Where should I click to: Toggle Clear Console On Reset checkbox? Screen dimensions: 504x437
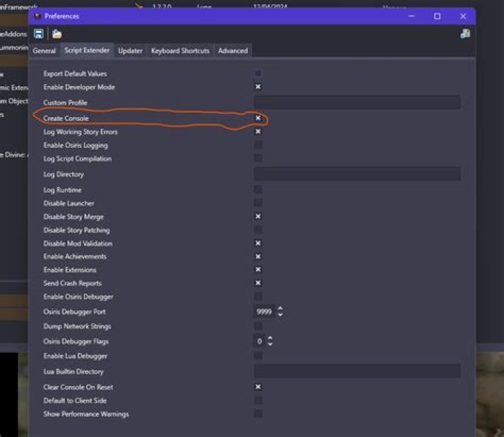point(258,387)
